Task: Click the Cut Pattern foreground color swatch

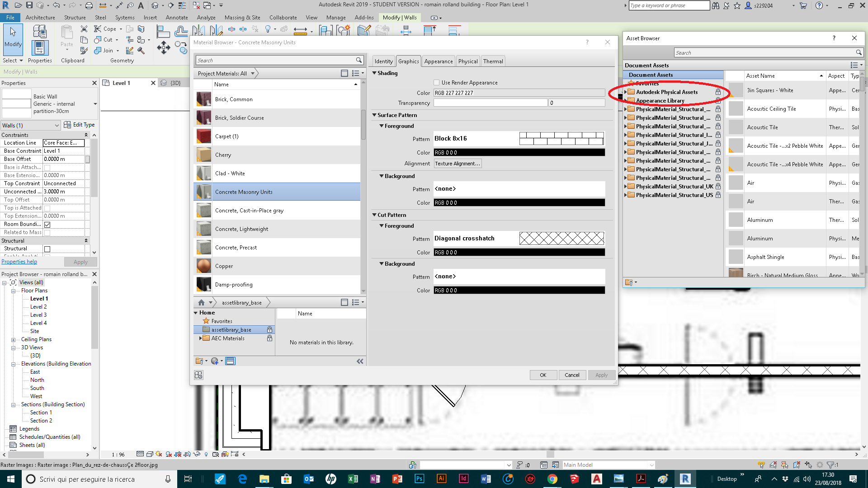Action: coord(519,252)
